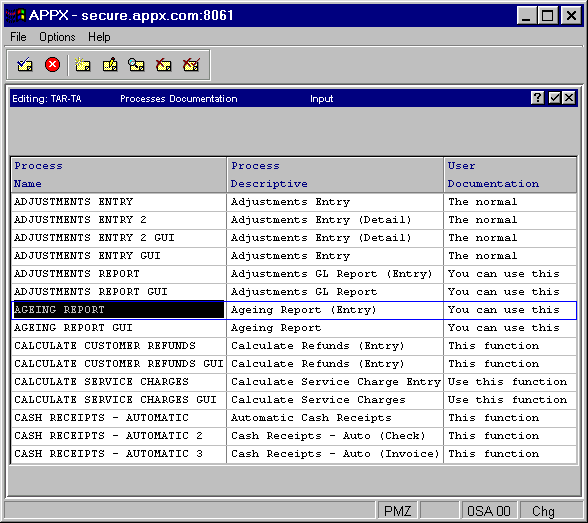Click the user documentation for CALCULATE SERVICE CHARGES GUI row
Screen dimensions: 588x523
(x=510, y=400)
